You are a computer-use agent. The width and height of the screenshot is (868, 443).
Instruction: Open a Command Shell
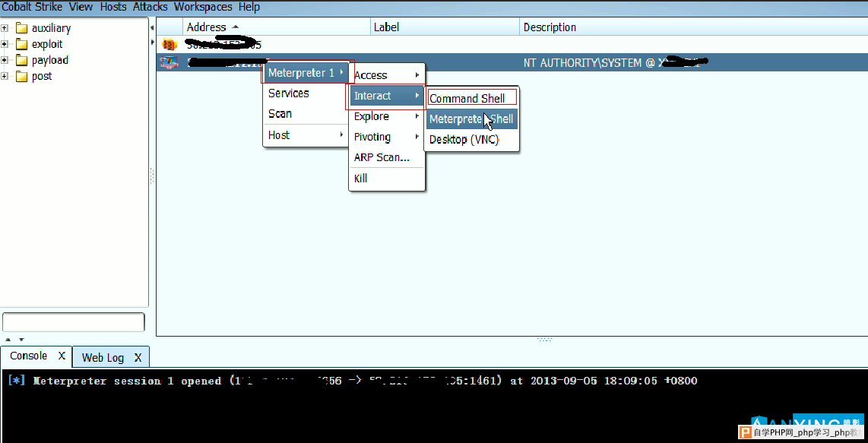pos(472,99)
